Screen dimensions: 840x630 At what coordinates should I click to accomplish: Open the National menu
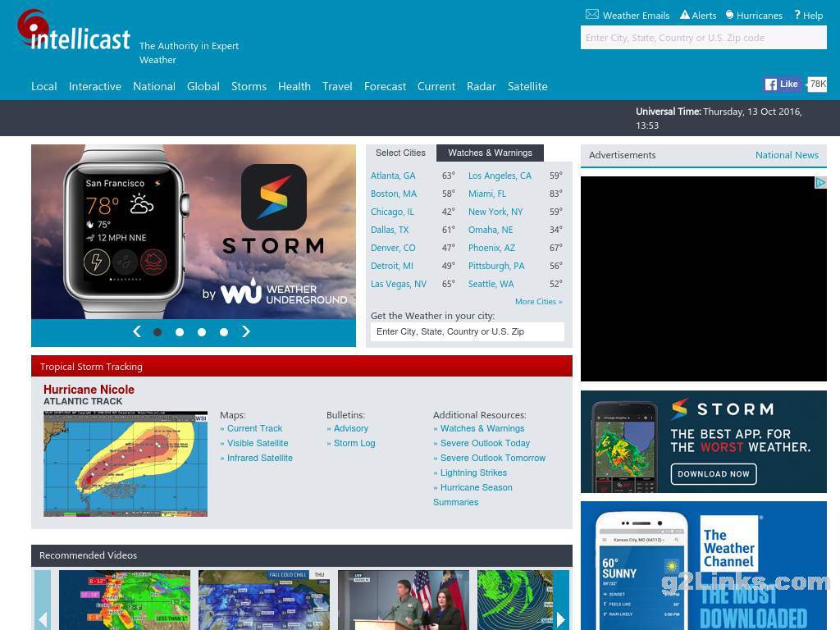154,86
